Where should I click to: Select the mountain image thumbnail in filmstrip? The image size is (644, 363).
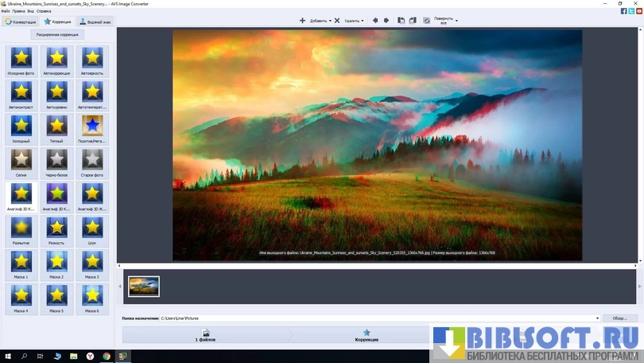[x=144, y=287]
